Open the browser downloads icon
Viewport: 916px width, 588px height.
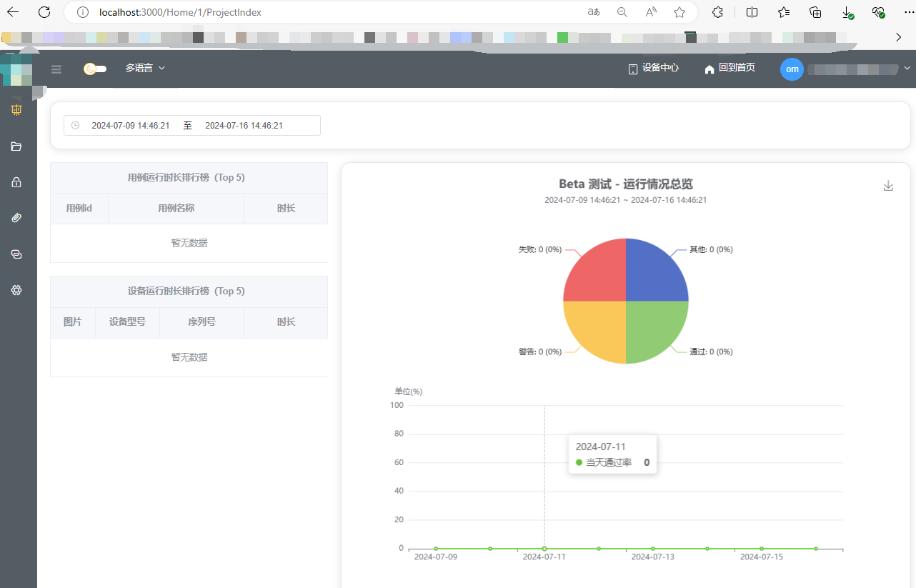click(847, 13)
